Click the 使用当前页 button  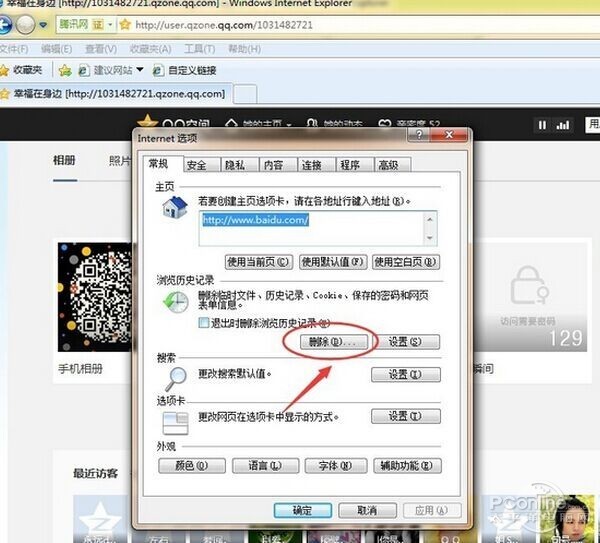[x=258, y=262]
